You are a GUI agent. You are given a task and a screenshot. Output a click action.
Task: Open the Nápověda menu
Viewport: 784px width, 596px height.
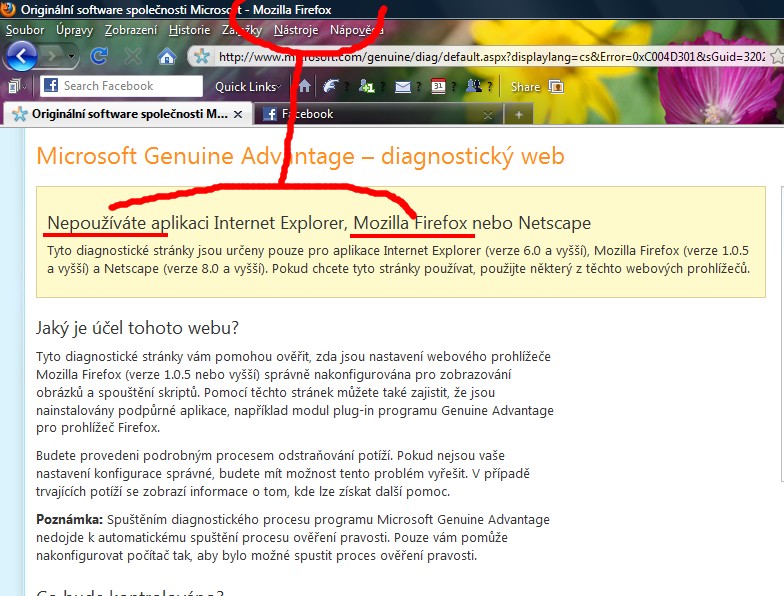pyautogui.click(x=356, y=30)
